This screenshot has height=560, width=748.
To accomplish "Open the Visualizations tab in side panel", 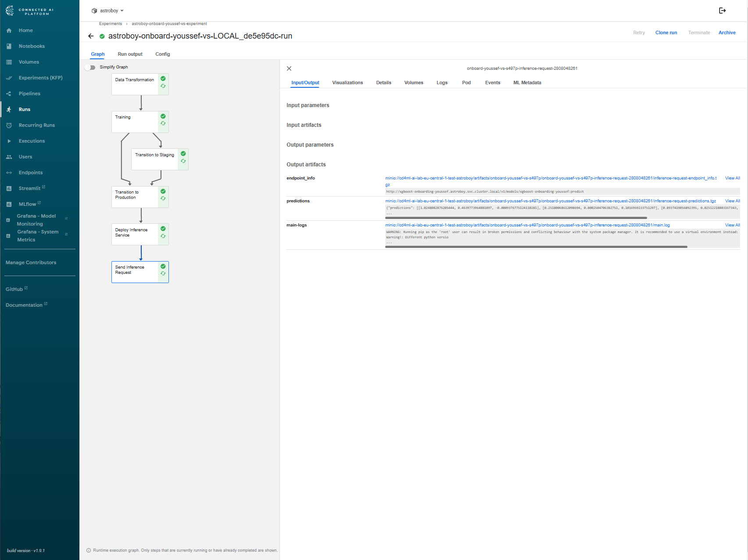I will [x=347, y=83].
